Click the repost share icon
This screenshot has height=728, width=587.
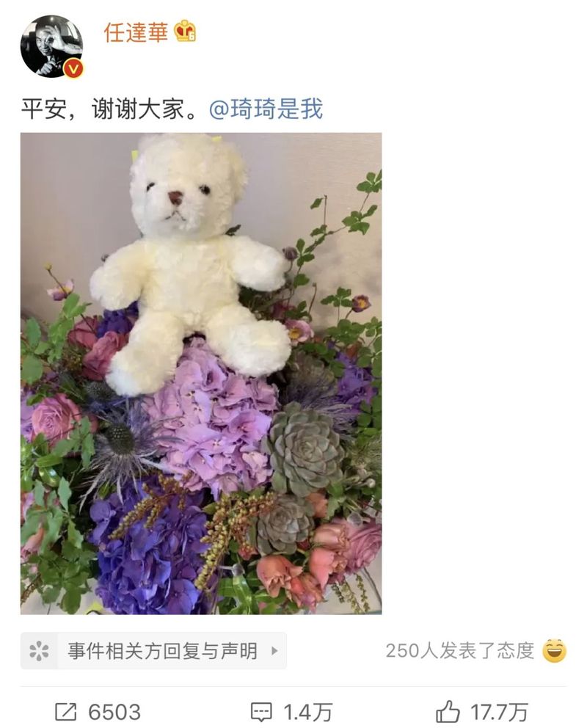click(66, 712)
